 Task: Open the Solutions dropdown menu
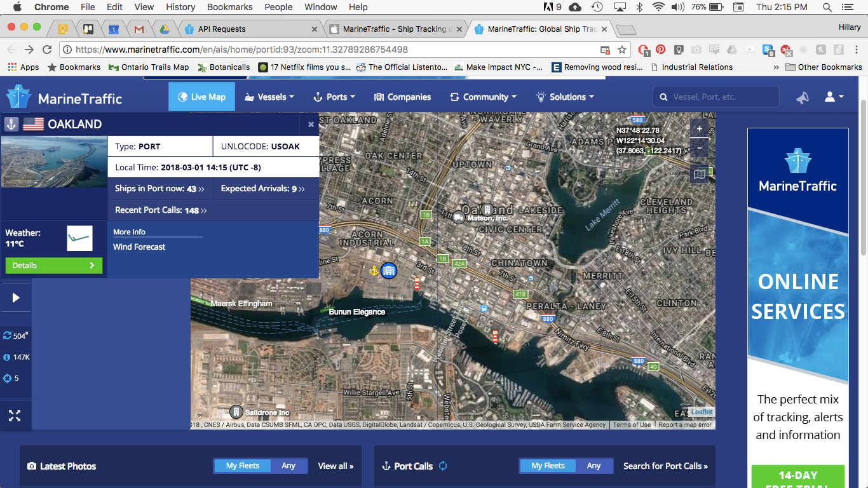[564, 97]
